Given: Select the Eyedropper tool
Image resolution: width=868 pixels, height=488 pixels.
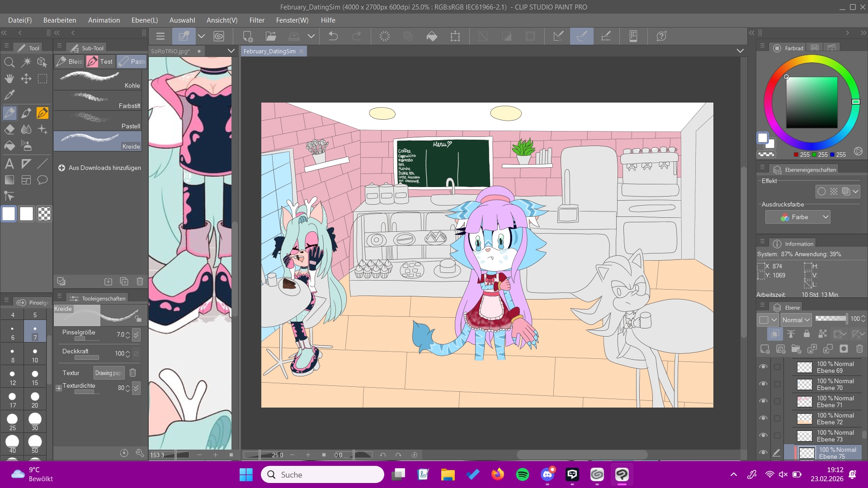Looking at the screenshot, I should [x=9, y=95].
